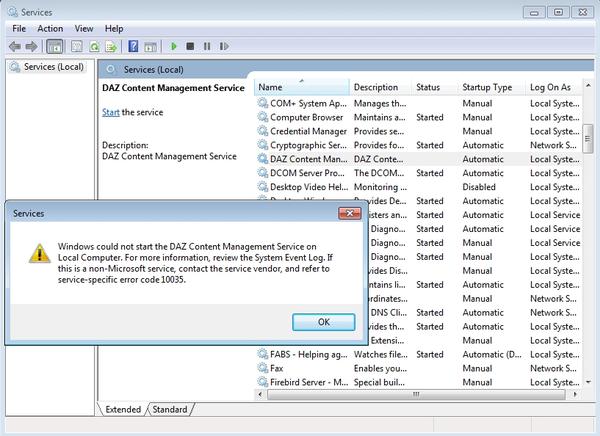This screenshot has width=600, height=436.
Task: Sort by the Status column header
Action: click(x=435, y=87)
